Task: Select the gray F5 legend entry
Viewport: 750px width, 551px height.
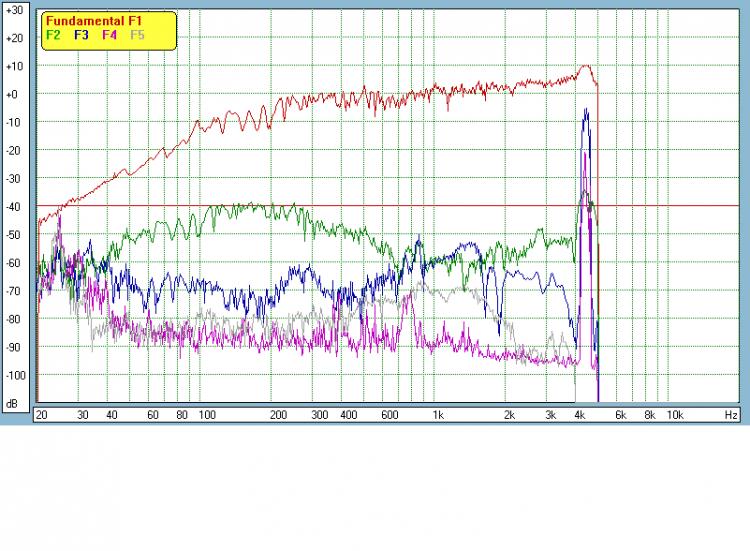Action: (137, 35)
